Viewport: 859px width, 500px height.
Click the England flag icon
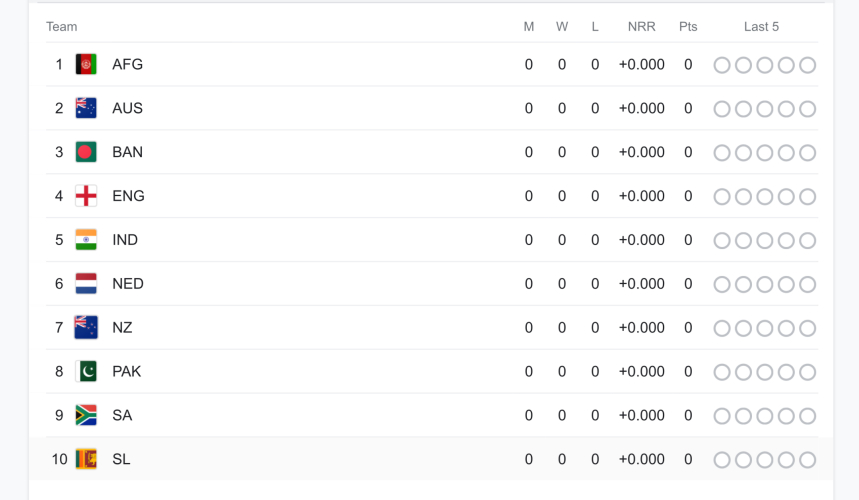(x=86, y=197)
